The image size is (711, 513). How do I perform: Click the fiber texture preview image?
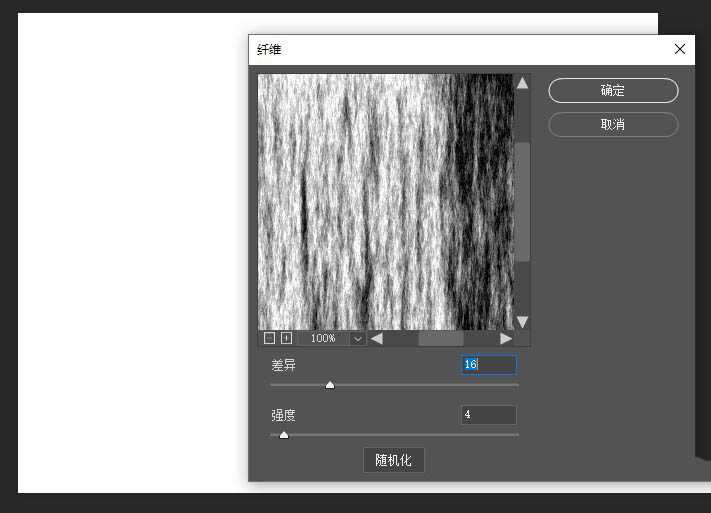(385, 200)
